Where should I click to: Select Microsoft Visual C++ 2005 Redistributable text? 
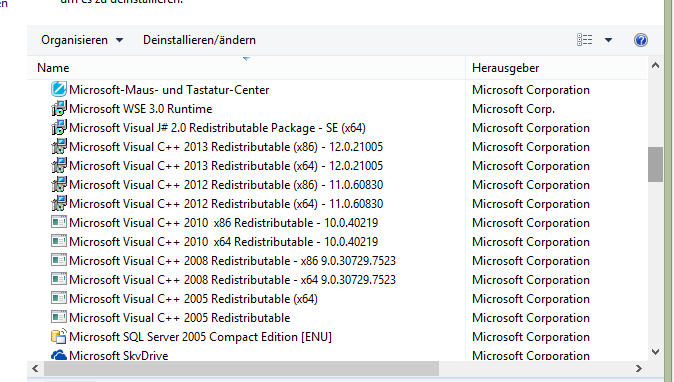(180, 318)
